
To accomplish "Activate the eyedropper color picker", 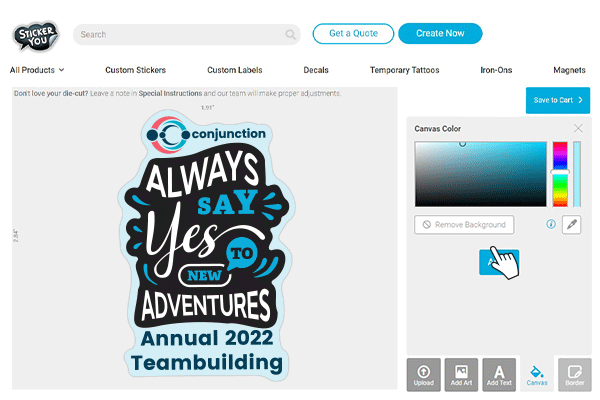I will (572, 224).
